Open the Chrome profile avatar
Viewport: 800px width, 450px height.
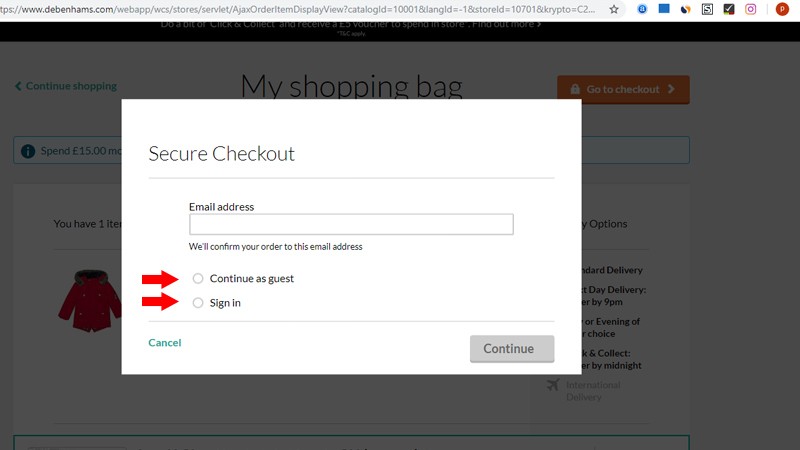[x=782, y=9]
